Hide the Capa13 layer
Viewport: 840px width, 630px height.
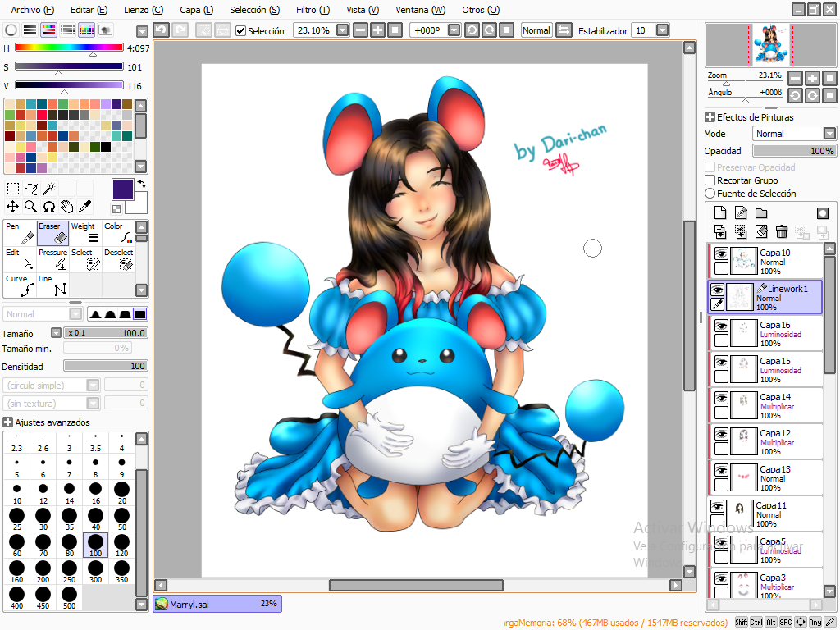721,470
